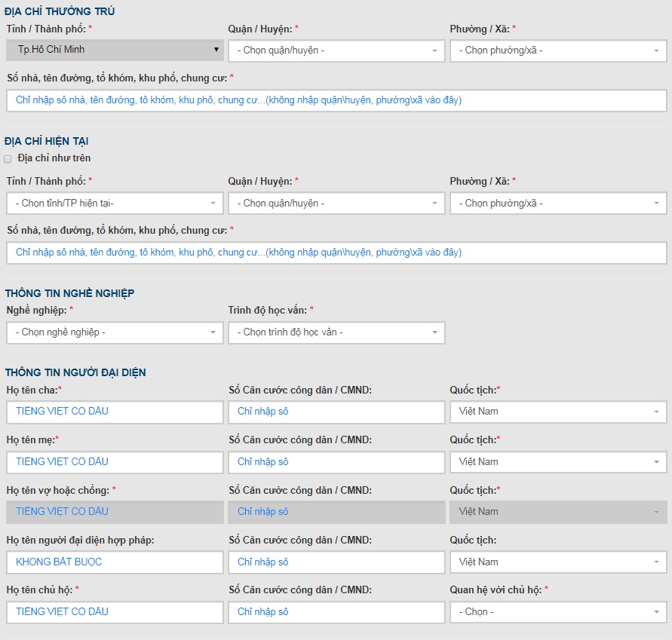Open 'Chọn trình độ học vấn' dropdown
The image size is (672, 640).
tap(336, 332)
